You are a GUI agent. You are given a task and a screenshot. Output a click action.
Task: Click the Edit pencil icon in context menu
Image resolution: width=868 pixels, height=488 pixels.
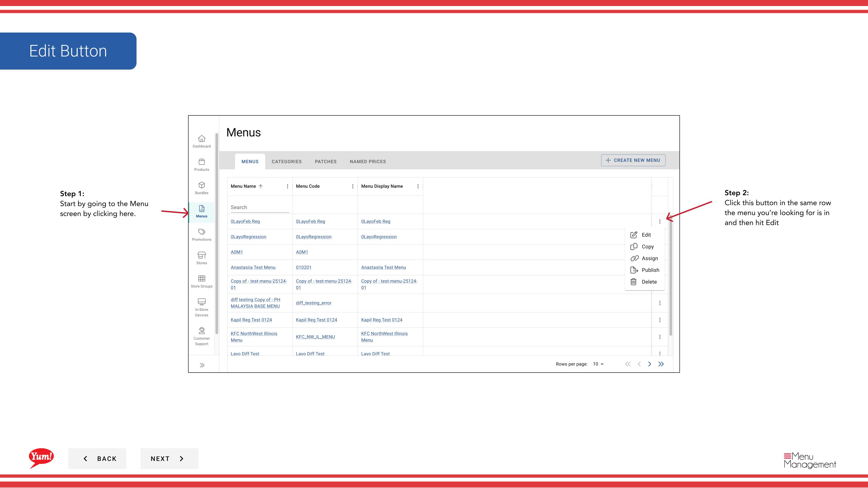[x=634, y=235]
